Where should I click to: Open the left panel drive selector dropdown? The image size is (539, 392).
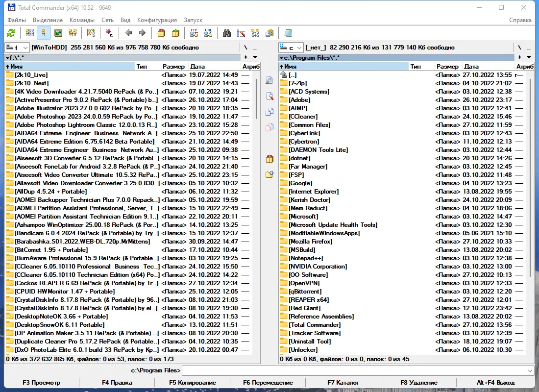coord(24,48)
